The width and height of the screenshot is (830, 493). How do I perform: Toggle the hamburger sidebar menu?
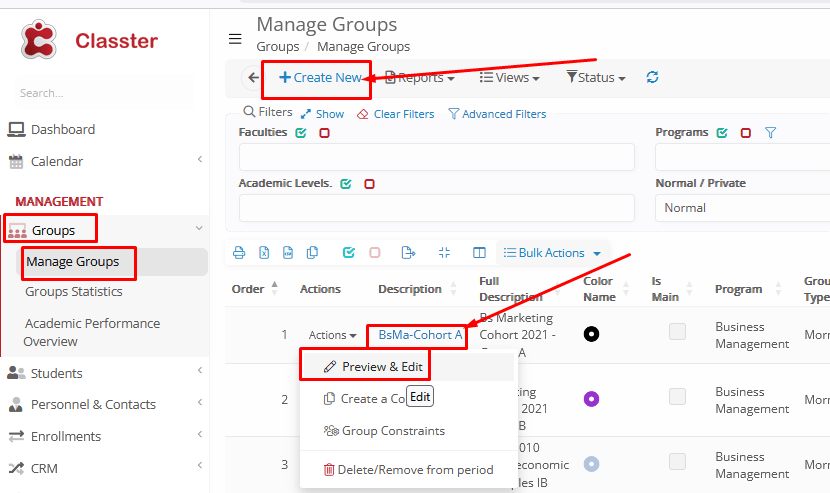(x=235, y=39)
